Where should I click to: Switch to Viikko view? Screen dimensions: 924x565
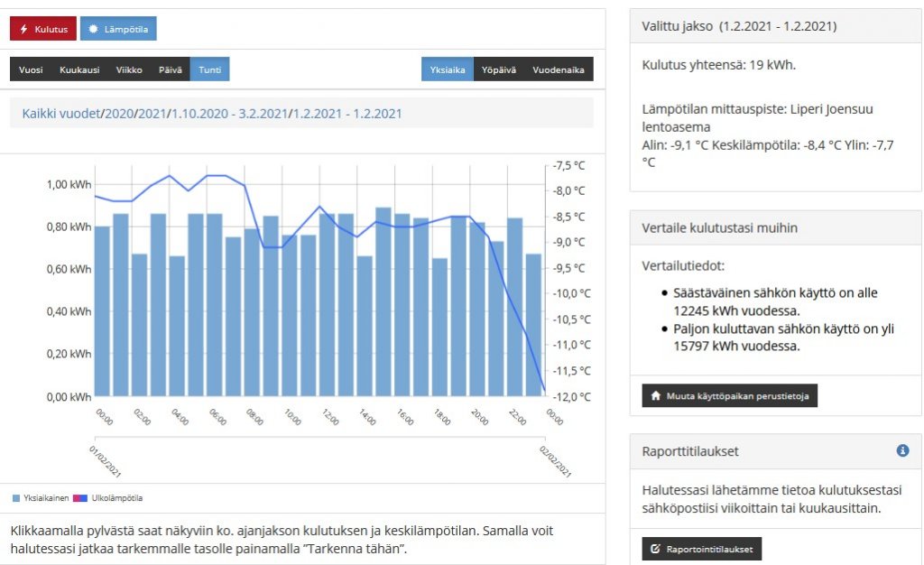coord(129,69)
